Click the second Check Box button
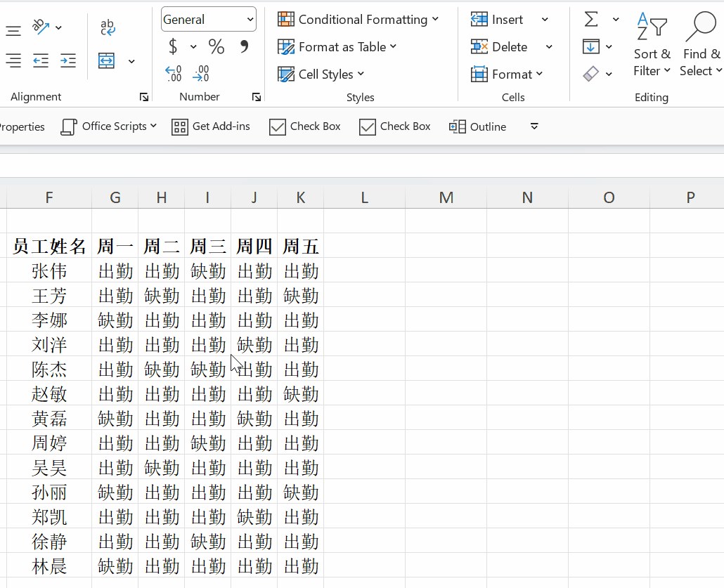This screenshot has width=724, height=588. click(395, 126)
